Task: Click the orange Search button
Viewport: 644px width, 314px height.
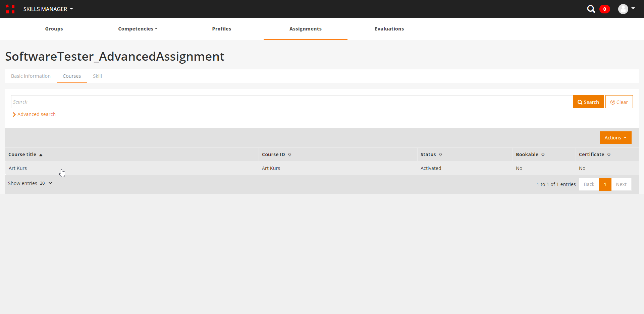Action: click(x=588, y=102)
